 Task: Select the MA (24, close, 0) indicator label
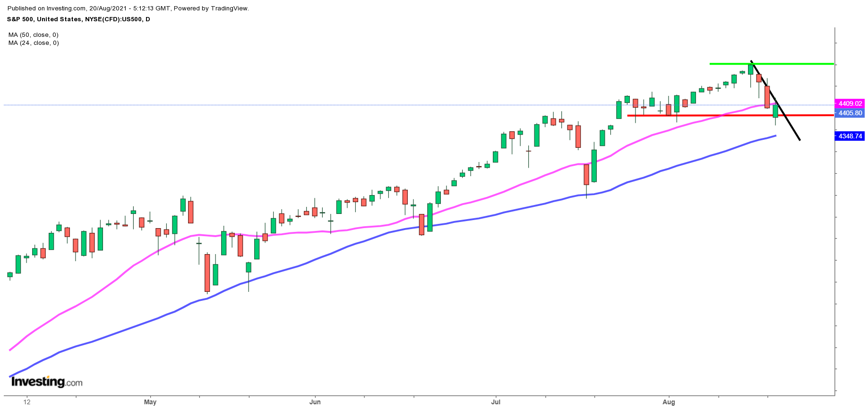[34, 43]
